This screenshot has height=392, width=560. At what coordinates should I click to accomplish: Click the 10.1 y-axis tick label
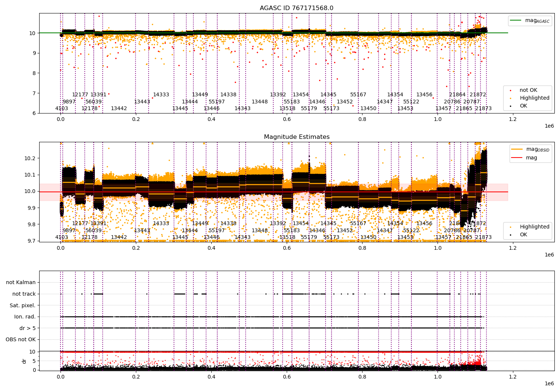click(30, 175)
